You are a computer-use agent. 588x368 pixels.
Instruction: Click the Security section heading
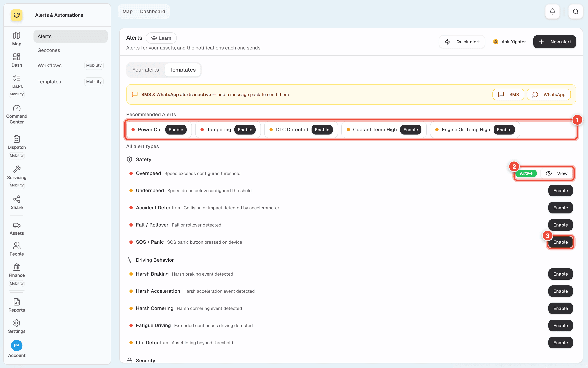click(146, 360)
